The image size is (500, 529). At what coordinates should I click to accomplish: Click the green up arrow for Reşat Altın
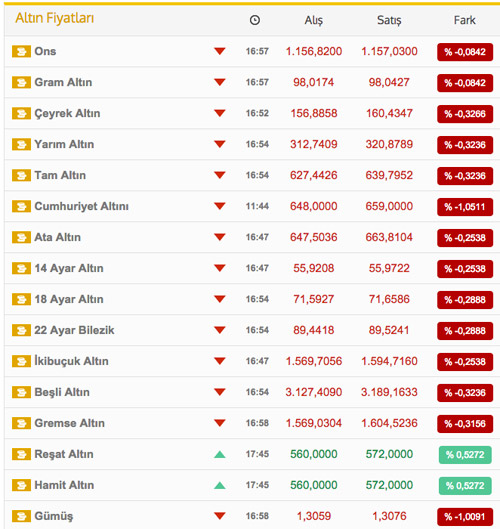(x=220, y=454)
